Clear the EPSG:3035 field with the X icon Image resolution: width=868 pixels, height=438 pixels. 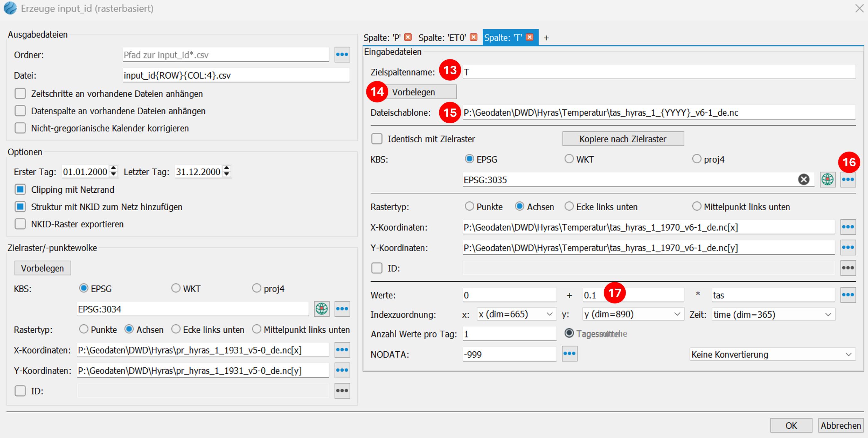(x=804, y=180)
